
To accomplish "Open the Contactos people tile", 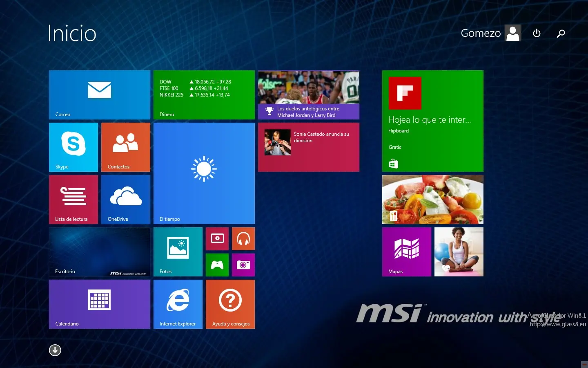I will (x=126, y=147).
